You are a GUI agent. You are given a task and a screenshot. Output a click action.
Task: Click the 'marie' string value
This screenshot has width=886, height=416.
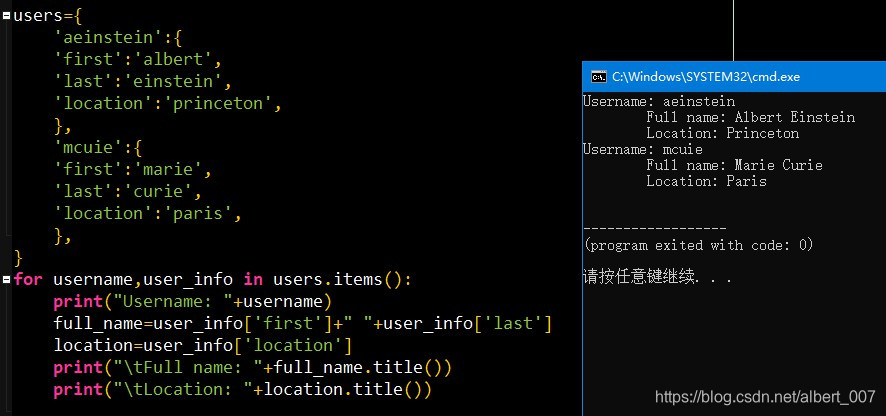tap(168, 170)
